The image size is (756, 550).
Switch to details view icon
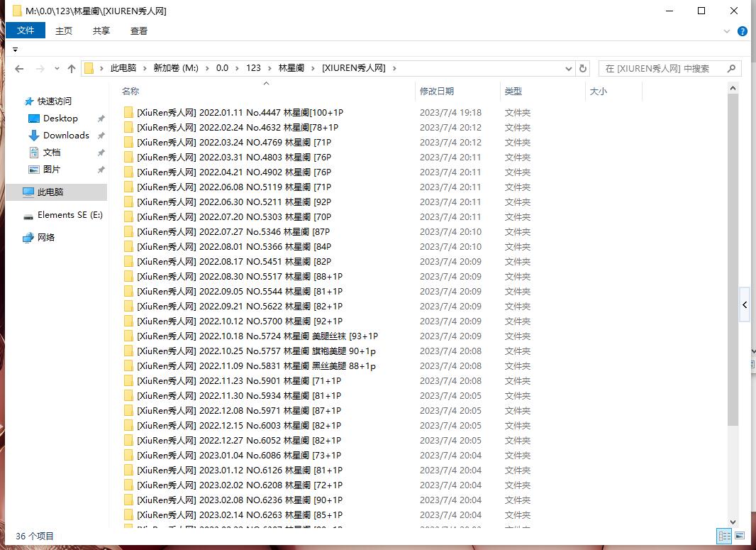click(x=724, y=536)
